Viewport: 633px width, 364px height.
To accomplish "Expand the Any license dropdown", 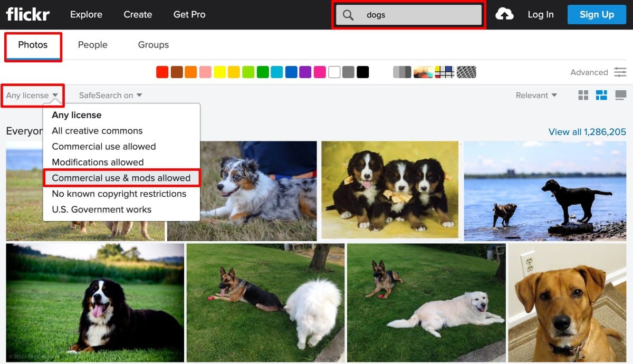I will 29,95.
